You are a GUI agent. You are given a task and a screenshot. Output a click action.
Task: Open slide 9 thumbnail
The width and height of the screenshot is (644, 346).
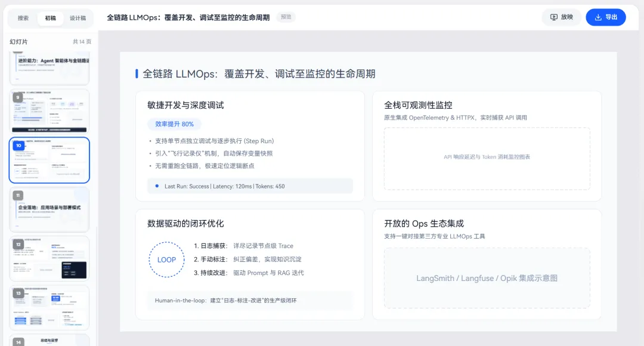[49, 111]
